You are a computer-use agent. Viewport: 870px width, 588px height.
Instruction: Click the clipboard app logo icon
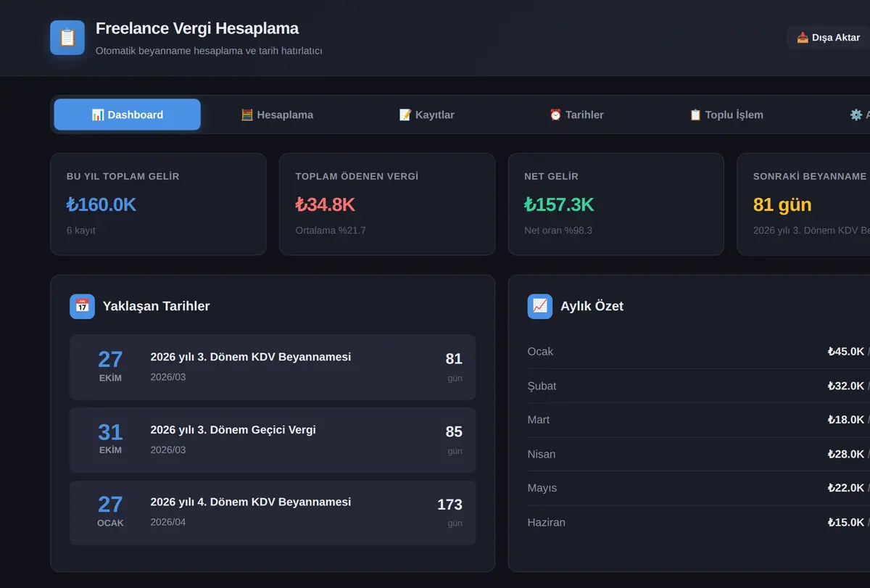[x=67, y=38]
